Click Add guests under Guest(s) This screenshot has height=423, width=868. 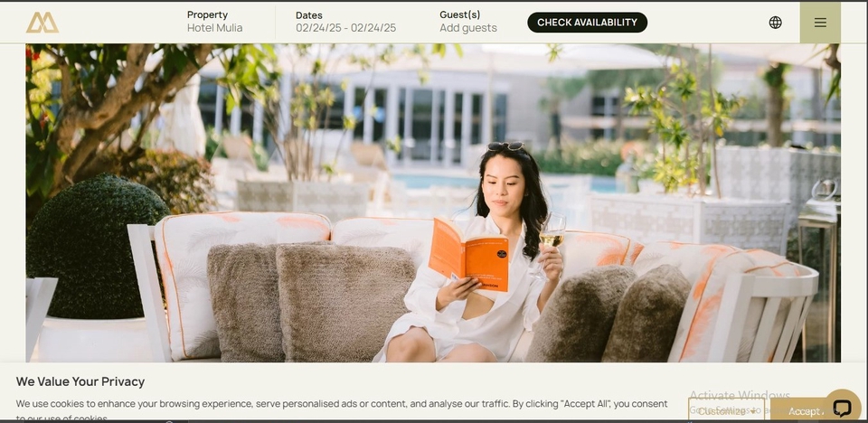point(468,28)
